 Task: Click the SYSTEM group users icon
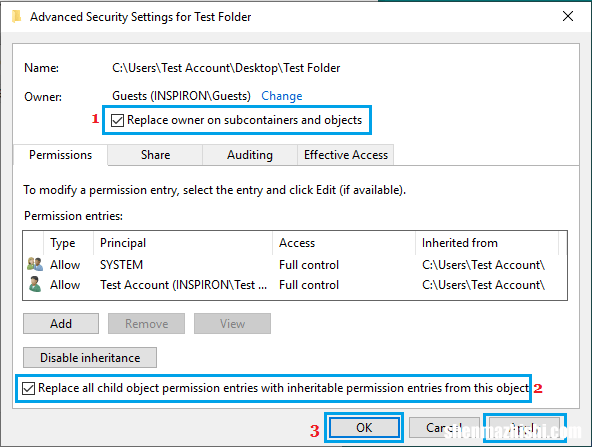[35, 264]
